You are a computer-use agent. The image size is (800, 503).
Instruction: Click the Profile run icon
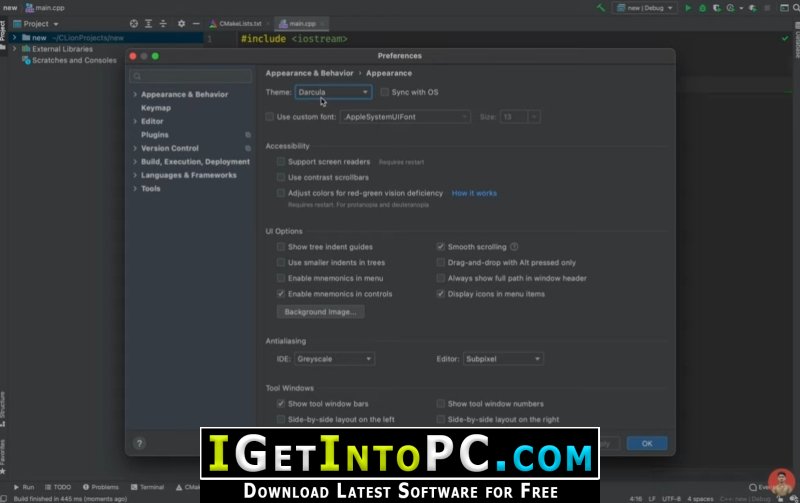731,8
